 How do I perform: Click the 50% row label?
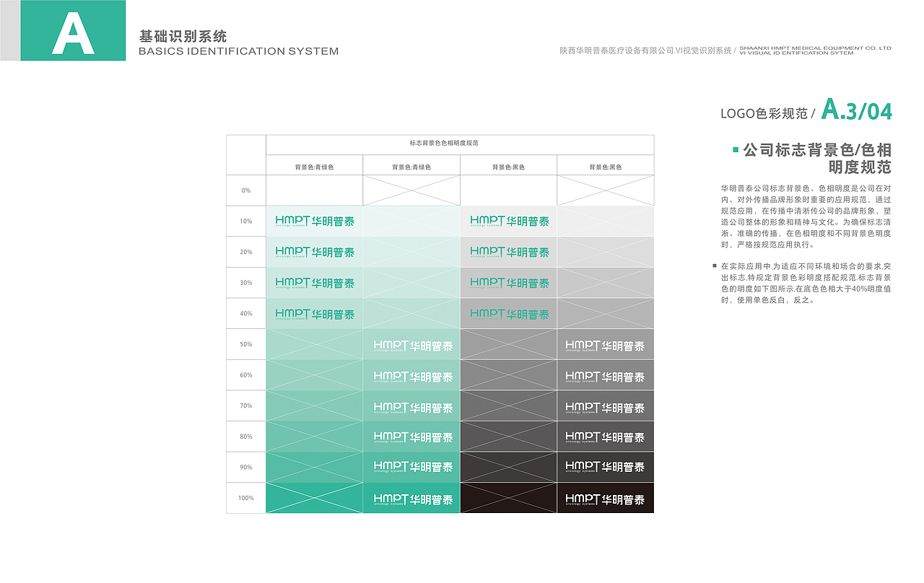(246, 344)
